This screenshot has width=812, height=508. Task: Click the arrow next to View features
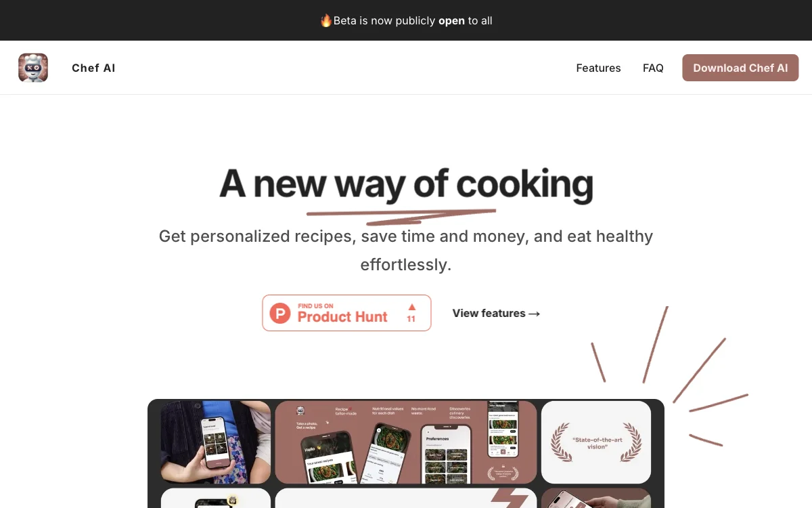click(x=535, y=314)
